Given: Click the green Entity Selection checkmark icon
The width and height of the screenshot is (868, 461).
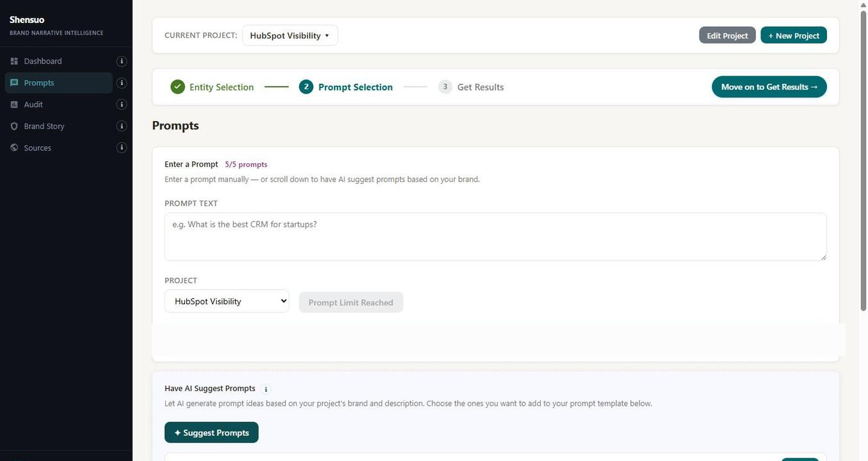Looking at the screenshot, I should point(178,87).
